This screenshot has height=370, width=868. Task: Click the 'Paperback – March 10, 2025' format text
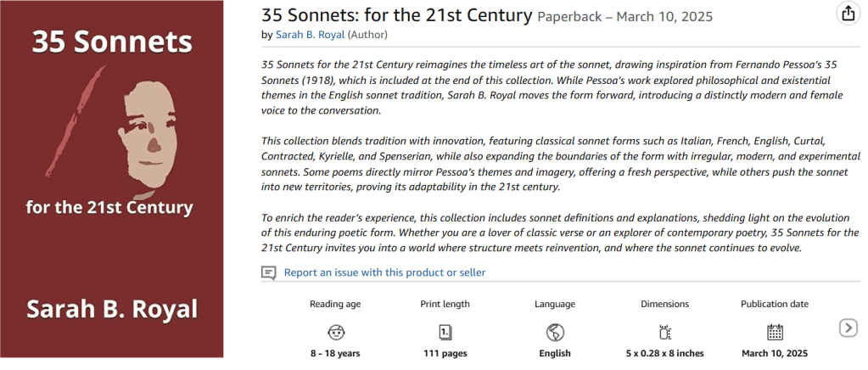(x=625, y=16)
